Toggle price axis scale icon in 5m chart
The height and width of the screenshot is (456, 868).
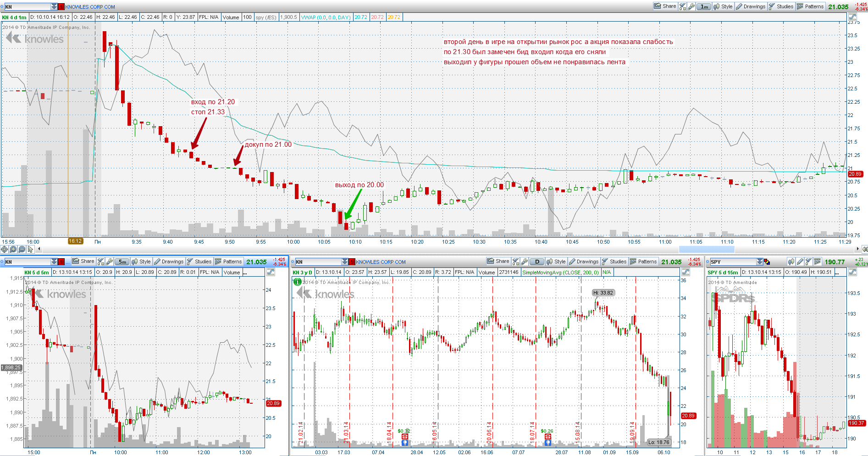pyautogui.click(x=271, y=272)
